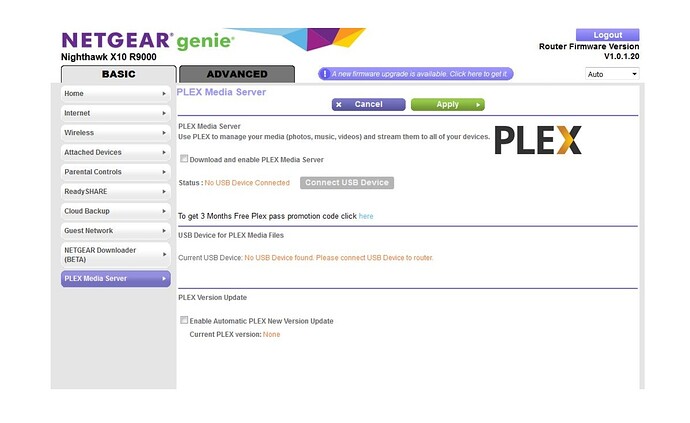Viewport: 690px width, 423px height.
Task: Open the Auto language dropdown
Action: (x=612, y=74)
